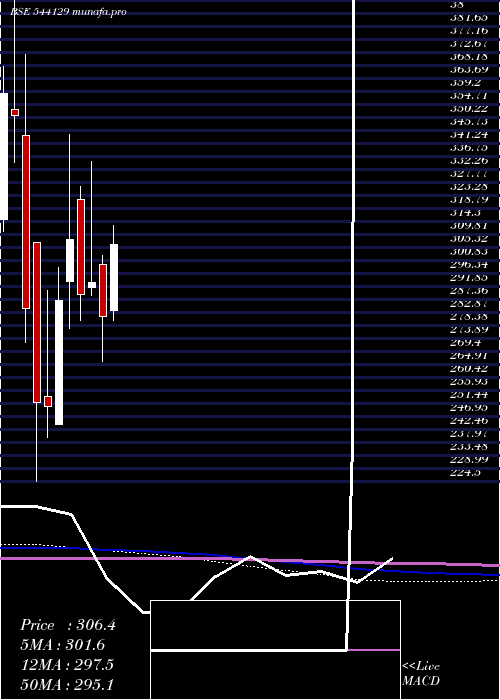Click the 233.48 price axis label
This screenshot has width=500, height=700.
(469, 446)
